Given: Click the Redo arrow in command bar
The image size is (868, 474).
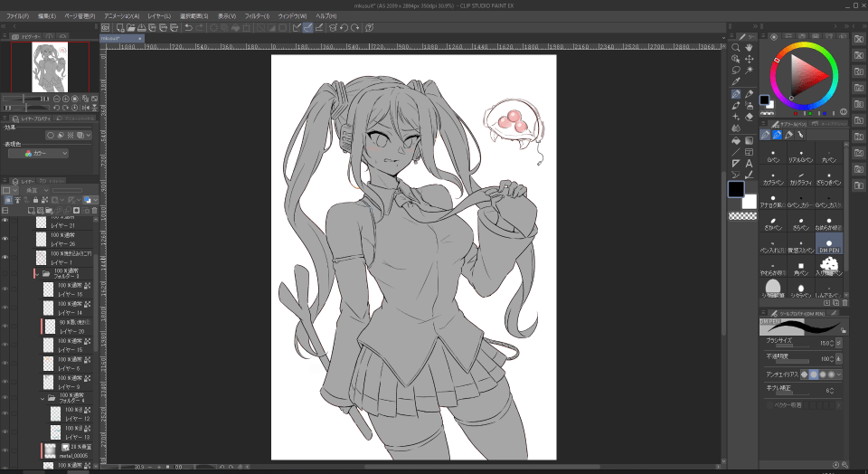Looking at the screenshot, I should pos(199,28).
